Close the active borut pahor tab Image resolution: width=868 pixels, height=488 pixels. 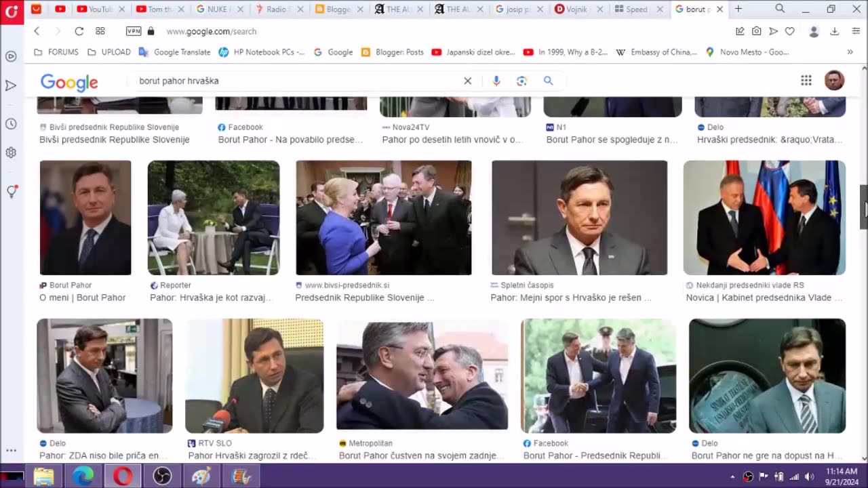(x=719, y=9)
